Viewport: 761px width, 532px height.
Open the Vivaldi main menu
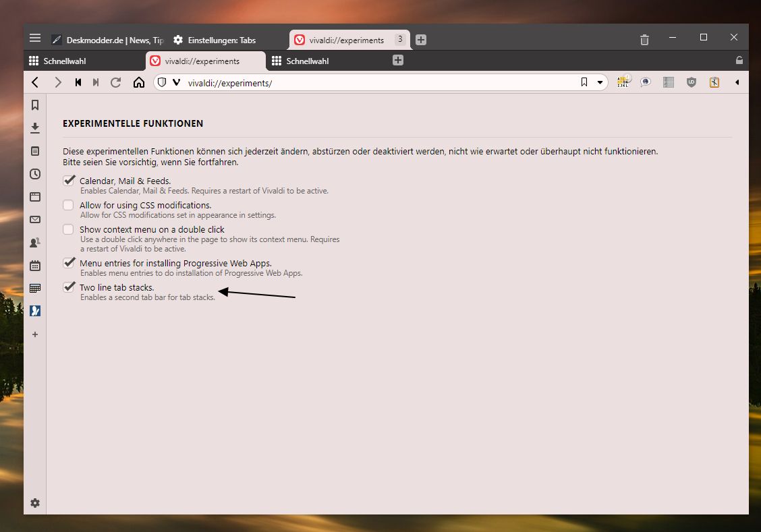pyautogui.click(x=35, y=38)
